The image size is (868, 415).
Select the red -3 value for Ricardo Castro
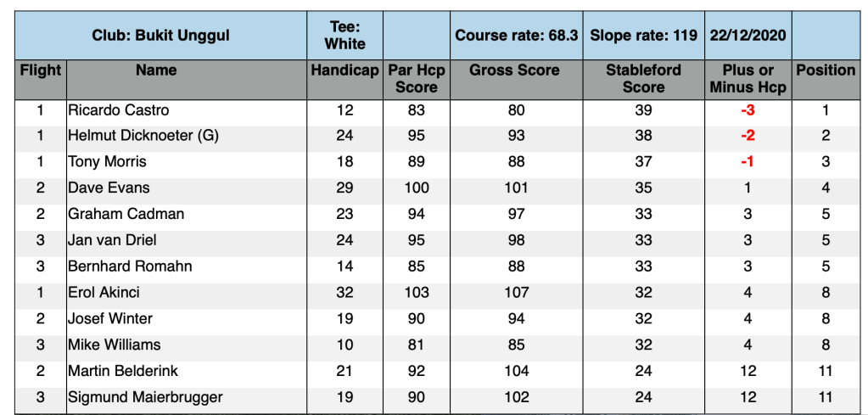748,110
